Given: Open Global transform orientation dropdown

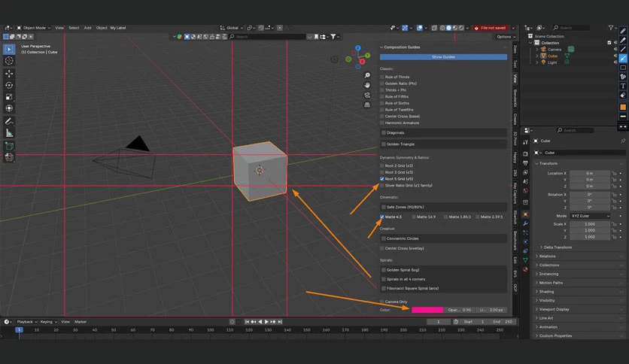Looking at the screenshot, I should [x=232, y=28].
